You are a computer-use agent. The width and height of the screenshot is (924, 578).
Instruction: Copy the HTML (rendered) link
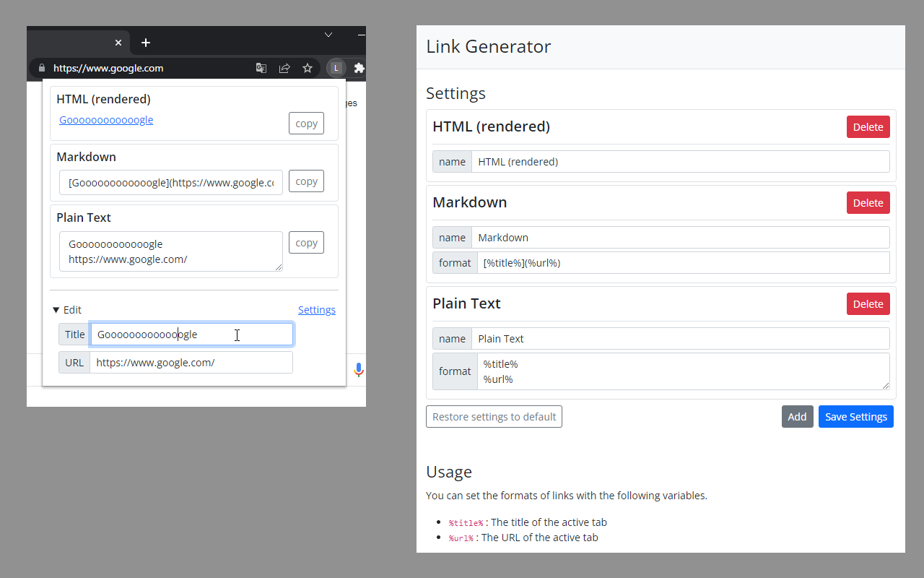305,123
